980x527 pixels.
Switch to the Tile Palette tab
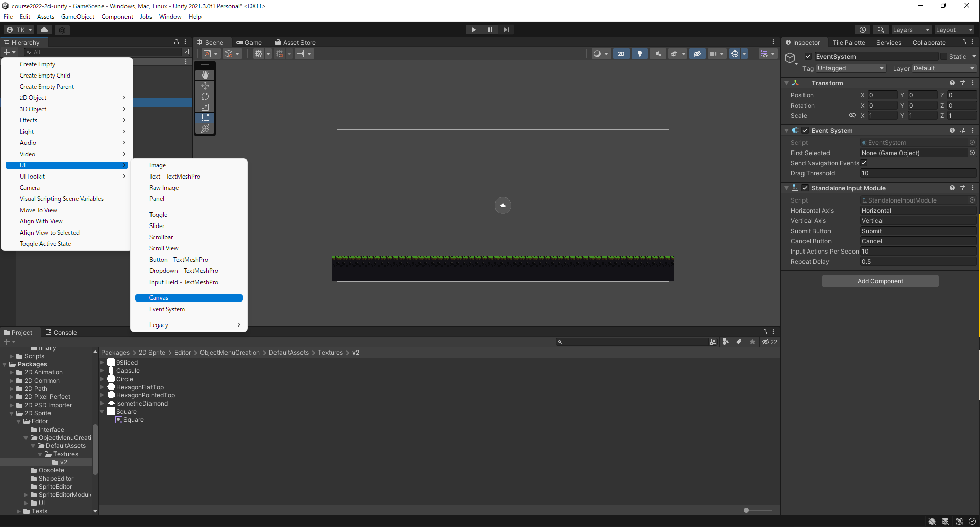point(848,43)
